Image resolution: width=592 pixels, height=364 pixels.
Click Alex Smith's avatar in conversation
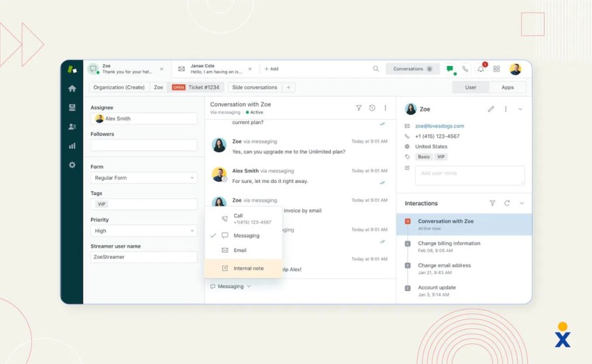(x=219, y=175)
